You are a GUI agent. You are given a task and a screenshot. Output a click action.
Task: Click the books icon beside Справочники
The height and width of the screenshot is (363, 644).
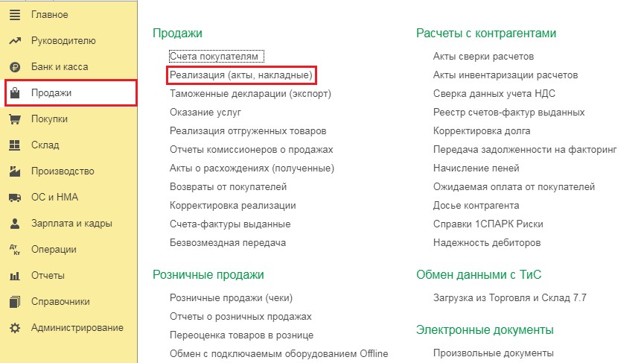[x=15, y=302]
